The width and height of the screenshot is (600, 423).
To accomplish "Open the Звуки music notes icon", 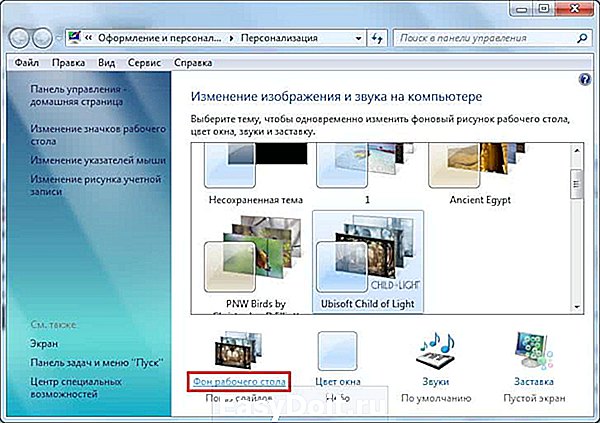I will pos(435,350).
